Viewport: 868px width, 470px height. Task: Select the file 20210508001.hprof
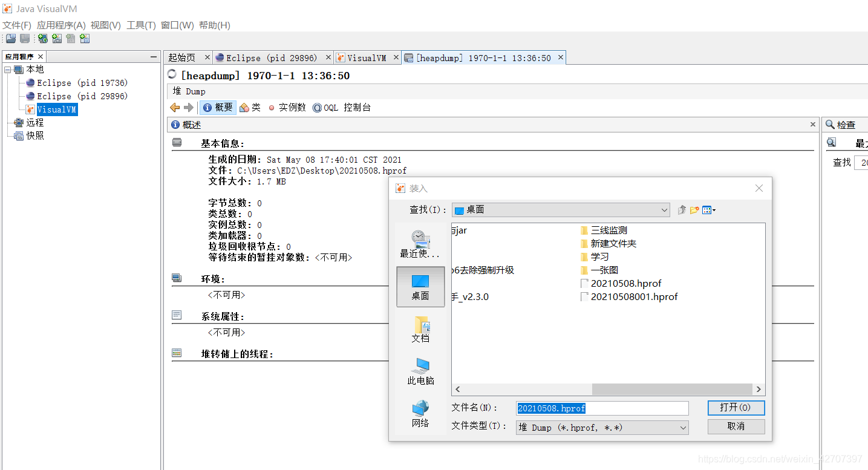pyautogui.click(x=629, y=297)
